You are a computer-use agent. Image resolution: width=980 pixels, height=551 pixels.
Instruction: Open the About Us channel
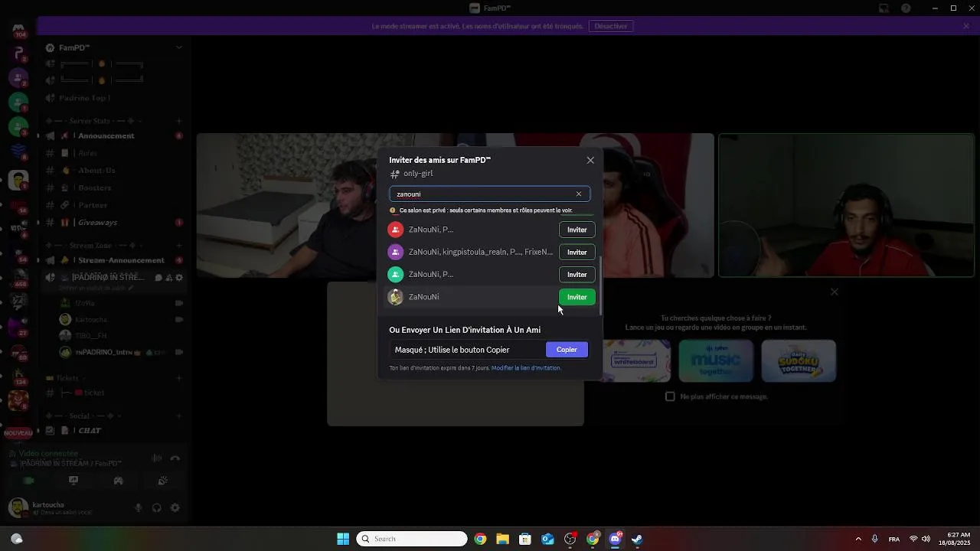113,171
